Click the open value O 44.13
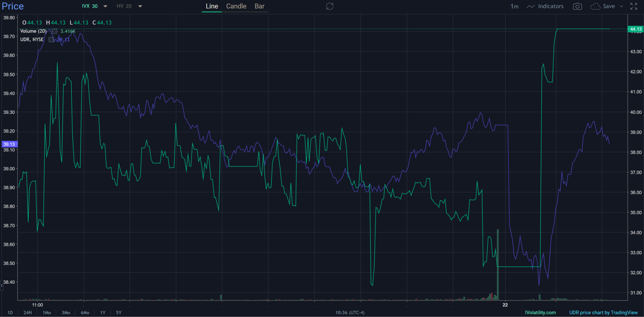 click(x=32, y=23)
